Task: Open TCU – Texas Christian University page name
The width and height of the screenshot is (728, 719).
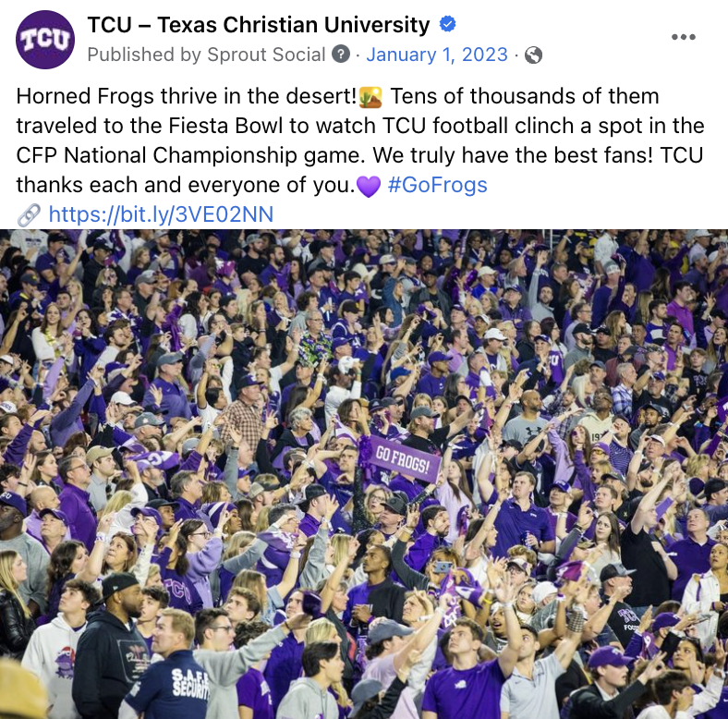Action: coord(259,25)
